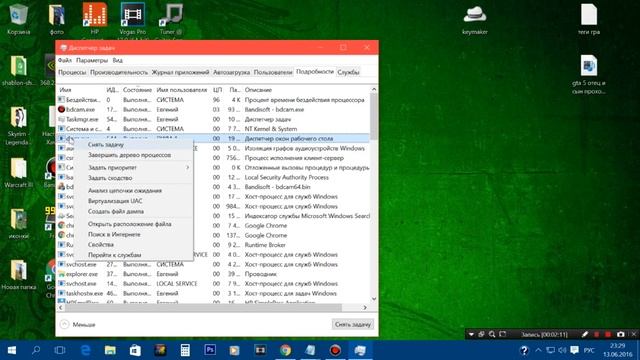Open Google Chrome from the taskbar
The height and width of the screenshot is (360, 640).
point(285,350)
